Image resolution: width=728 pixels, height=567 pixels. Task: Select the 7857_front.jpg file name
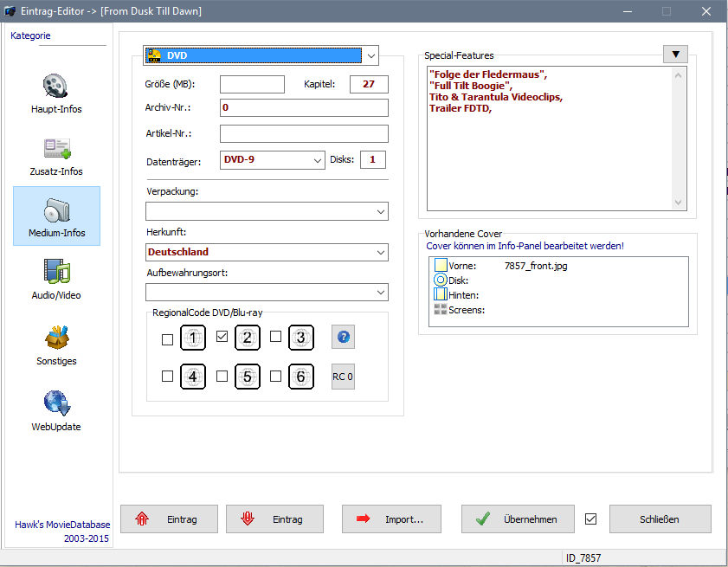coord(536,266)
